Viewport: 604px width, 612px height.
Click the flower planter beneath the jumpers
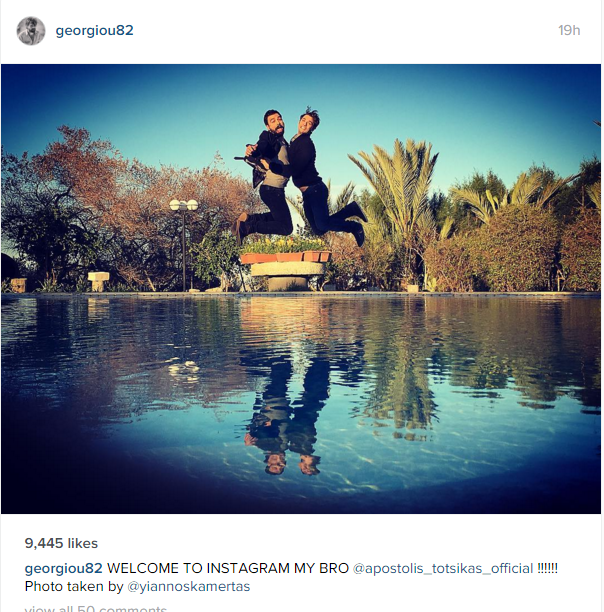click(286, 263)
